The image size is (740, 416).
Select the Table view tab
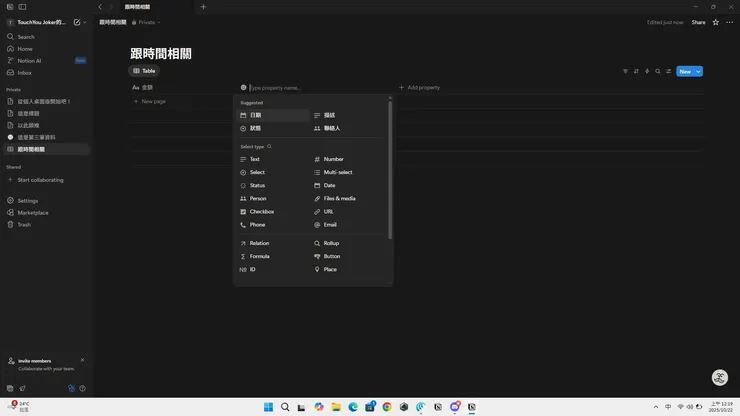click(144, 71)
